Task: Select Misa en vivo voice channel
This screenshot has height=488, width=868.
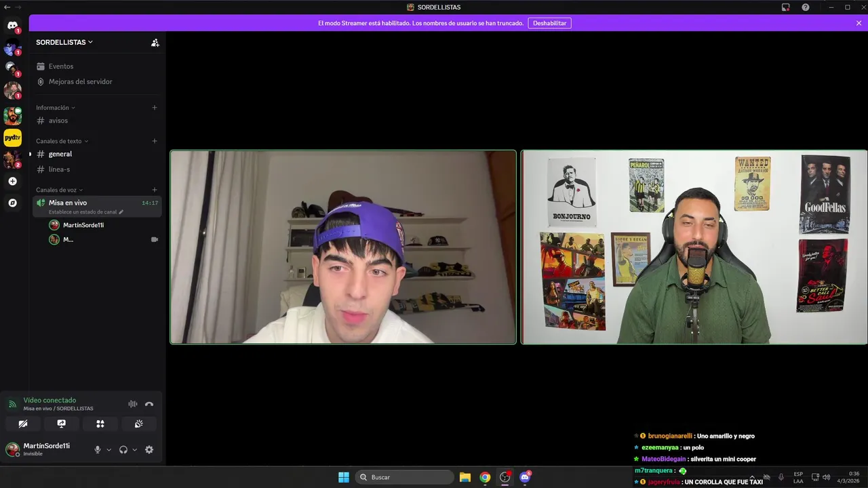Action: [x=97, y=207]
